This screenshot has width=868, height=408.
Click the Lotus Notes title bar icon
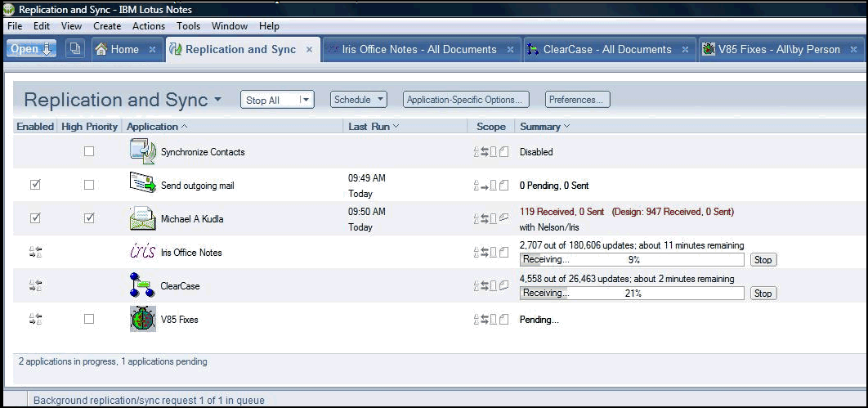(9, 10)
